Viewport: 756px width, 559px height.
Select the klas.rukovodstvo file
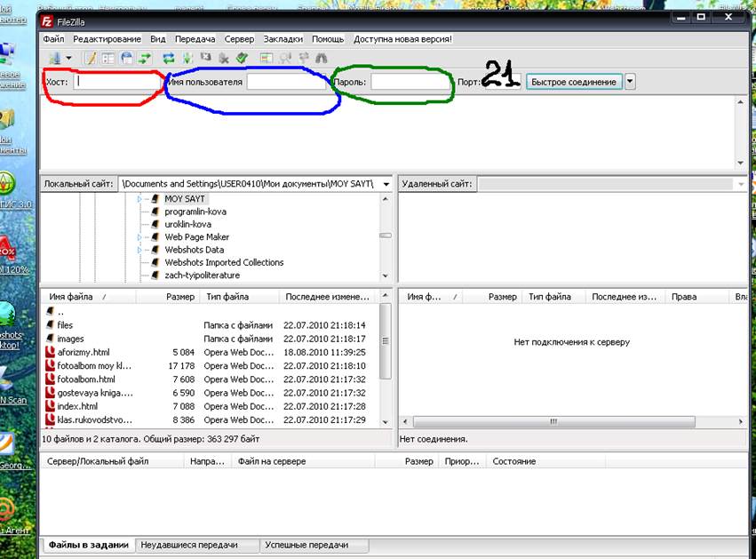pyautogui.click(x=211, y=419)
